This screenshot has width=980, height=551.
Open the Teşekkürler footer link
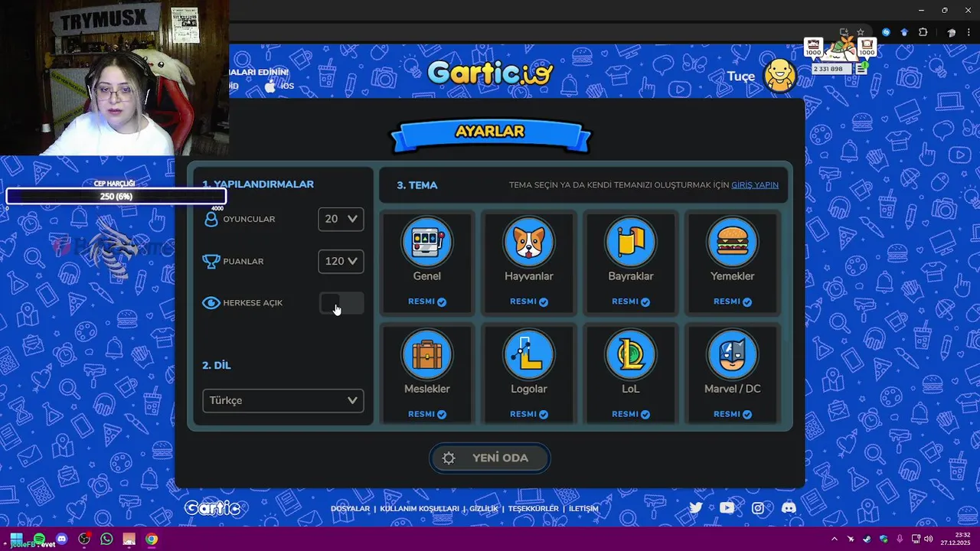point(534,508)
